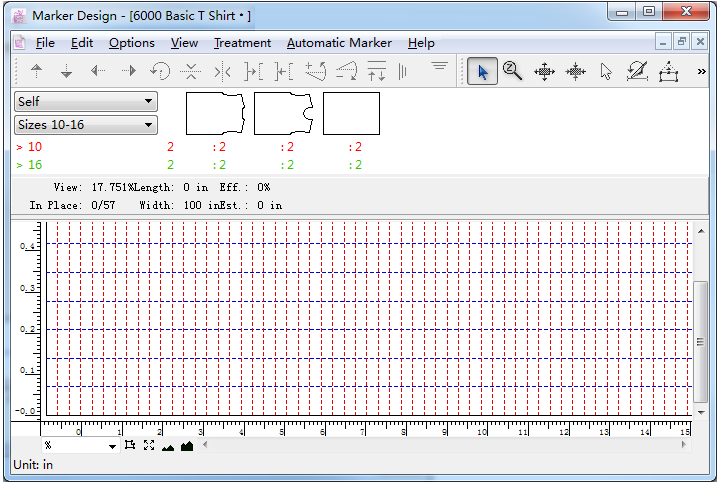The image size is (719, 484).
Task: Activate the magnifier zoom tool
Action: tap(513, 71)
